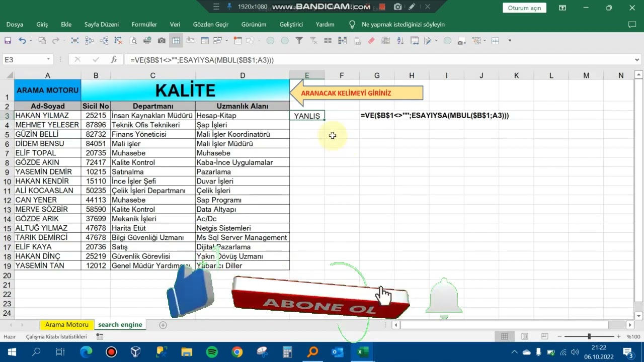Image resolution: width=644 pixels, height=362 pixels.
Task: Open Google Chrome from the taskbar
Action: tap(237, 352)
